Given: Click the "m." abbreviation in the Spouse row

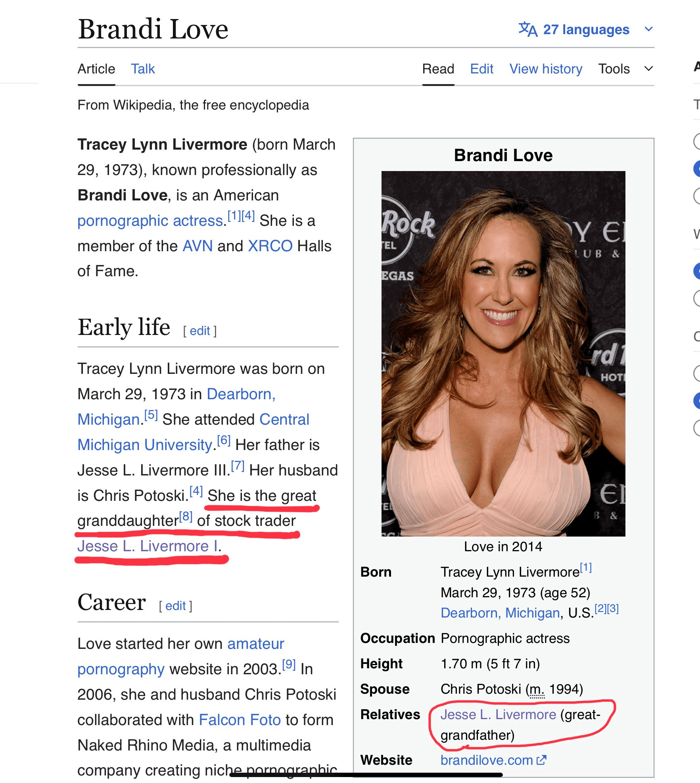Looking at the screenshot, I should click(x=537, y=689).
